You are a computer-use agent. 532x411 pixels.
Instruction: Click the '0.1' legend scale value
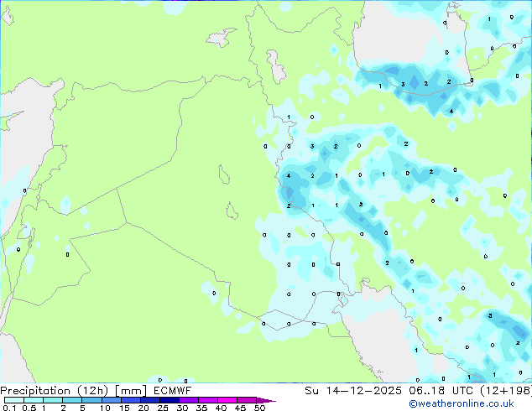9,408
